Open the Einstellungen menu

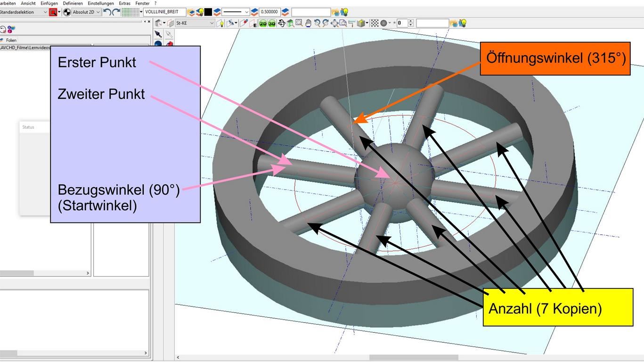click(x=100, y=3)
